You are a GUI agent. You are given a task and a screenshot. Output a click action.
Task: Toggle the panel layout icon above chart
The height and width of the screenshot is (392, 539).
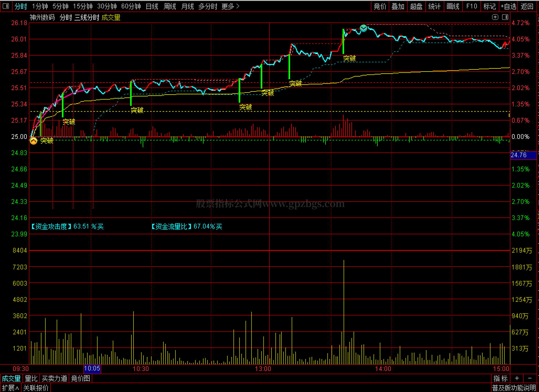coord(505,17)
